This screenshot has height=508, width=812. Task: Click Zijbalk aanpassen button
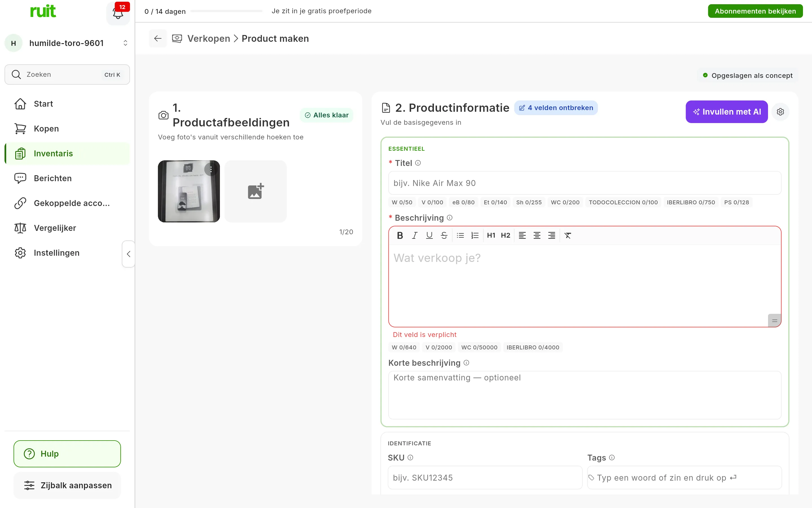point(67,485)
